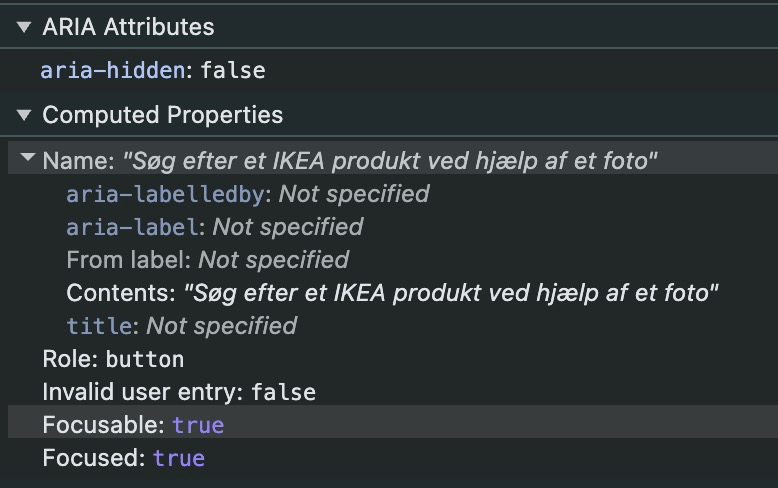
Task: Select the title property link
Action: (x=99, y=326)
